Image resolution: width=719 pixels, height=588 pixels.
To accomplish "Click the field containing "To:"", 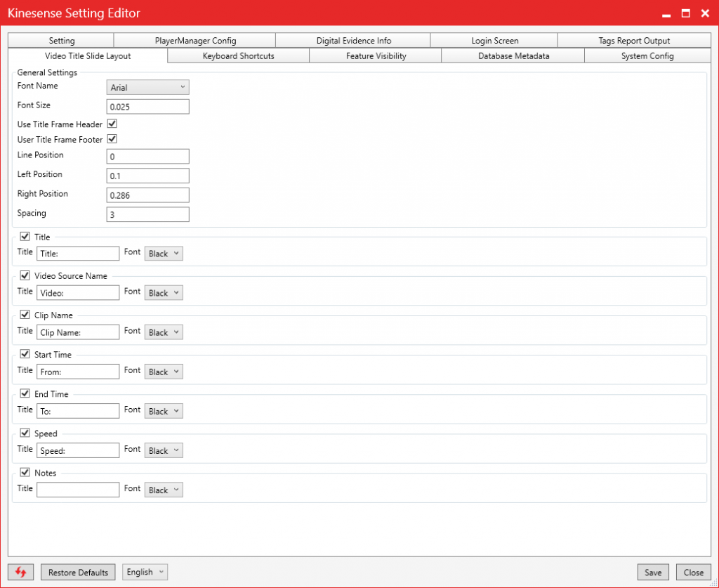I will tap(78, 412).
